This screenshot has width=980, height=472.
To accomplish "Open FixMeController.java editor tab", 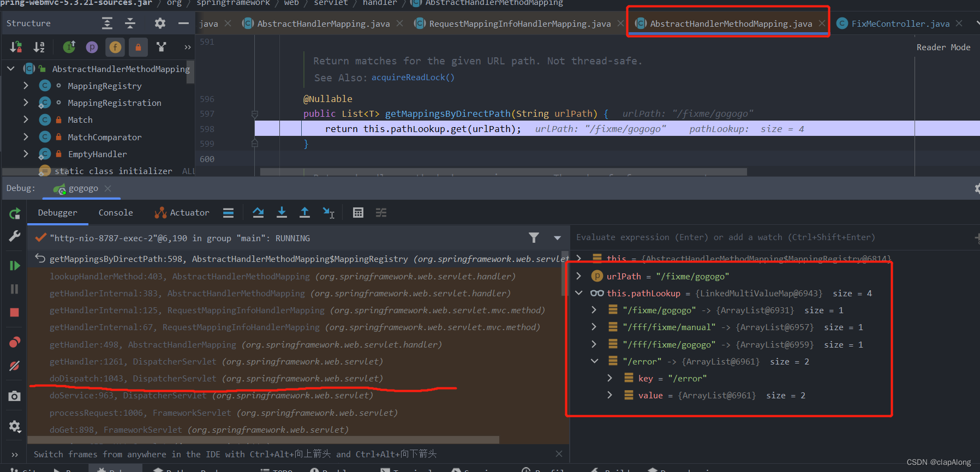I will [x=900, y=23].
